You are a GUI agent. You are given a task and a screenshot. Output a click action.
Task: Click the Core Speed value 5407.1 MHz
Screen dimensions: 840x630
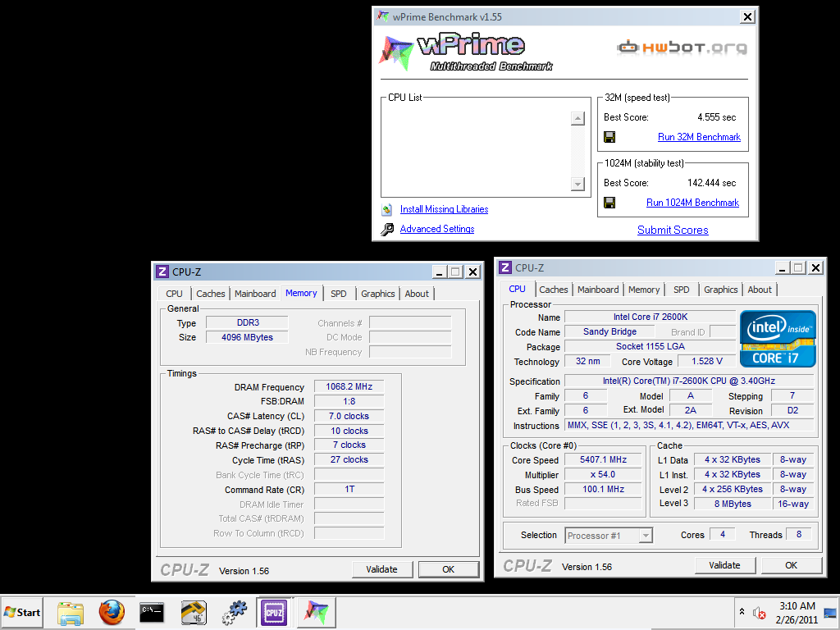click(x=603, y=459)
